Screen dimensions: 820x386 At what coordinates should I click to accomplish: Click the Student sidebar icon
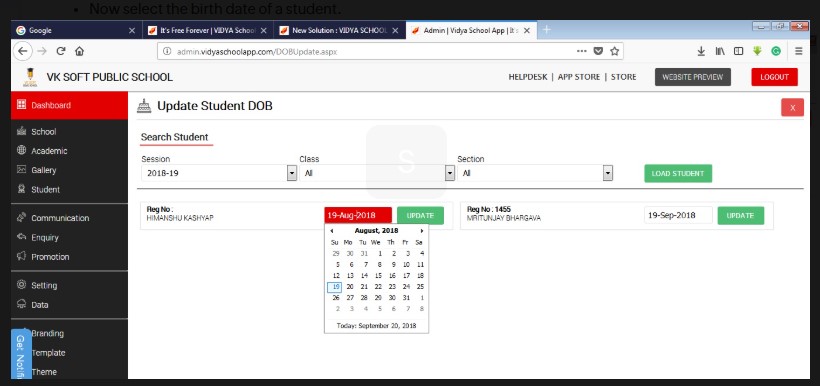click(21, 189)
